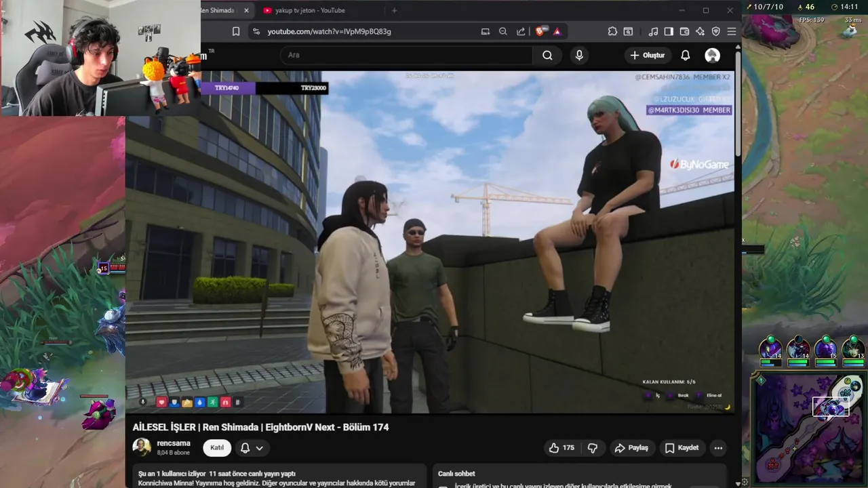Click the cast/install screen icon in the address bar
Screen dimensions: 868x488
coord(485,31)
